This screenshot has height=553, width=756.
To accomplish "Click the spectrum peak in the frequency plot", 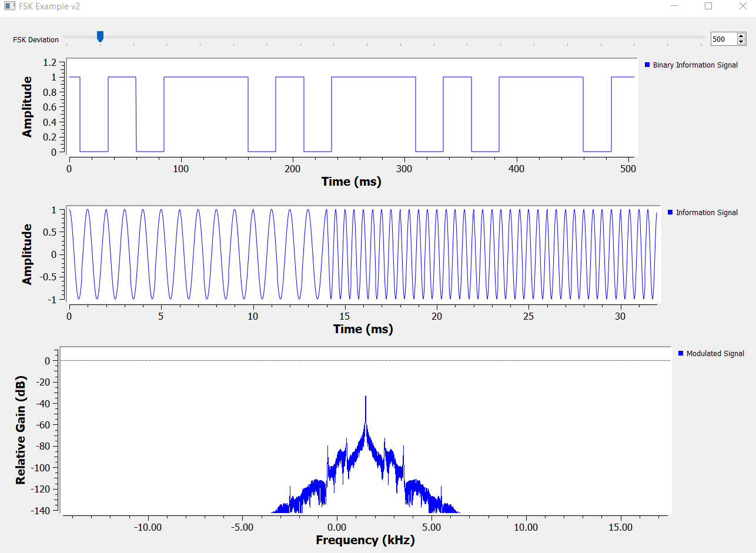I will [x=366, y=397].
